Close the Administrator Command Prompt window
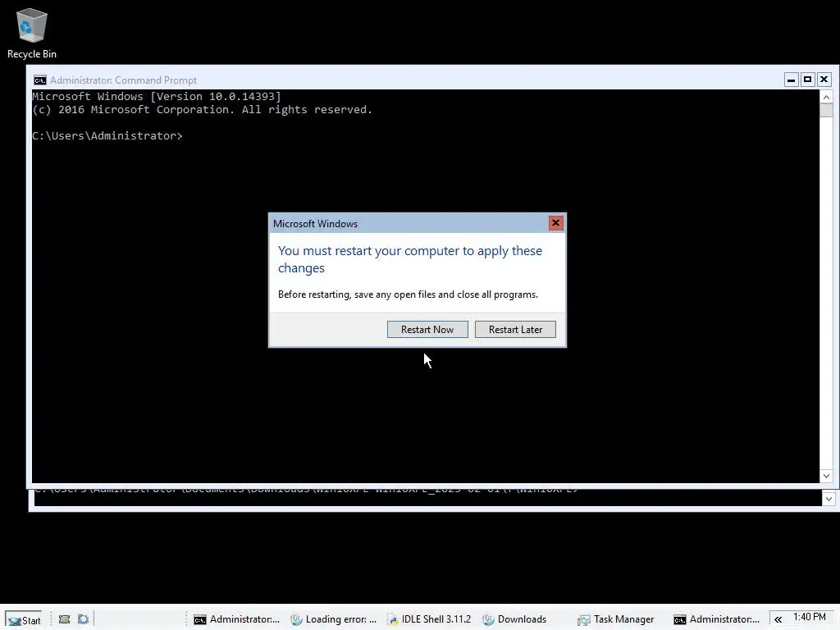Image resolution: width=840 pixels, height=630 pixels. coord(824,80)
